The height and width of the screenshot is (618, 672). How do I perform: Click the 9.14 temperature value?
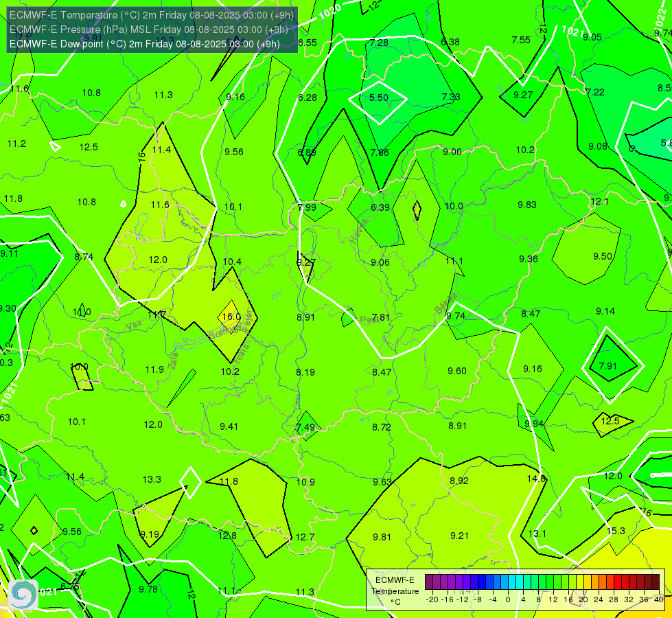click(605, 311)
